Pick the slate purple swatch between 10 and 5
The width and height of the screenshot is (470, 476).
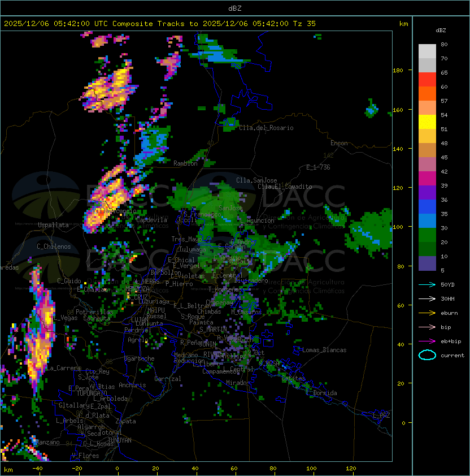coord(427,263)
